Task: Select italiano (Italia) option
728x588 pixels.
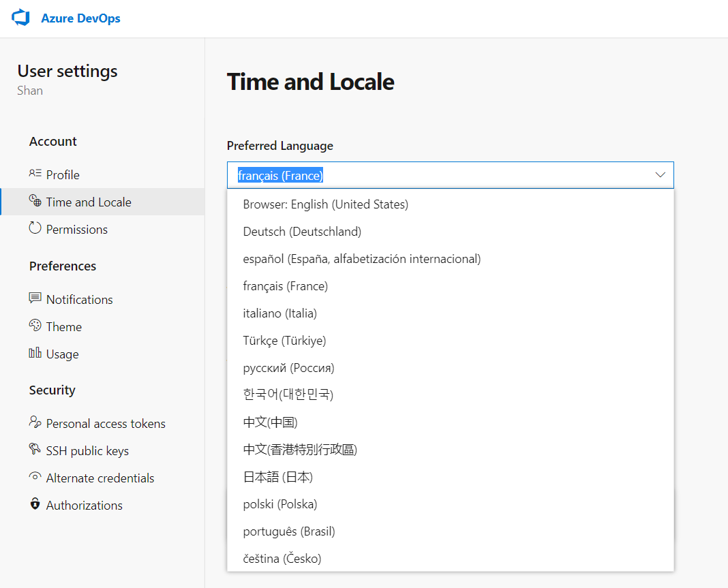Action: (x=451, y=313)
